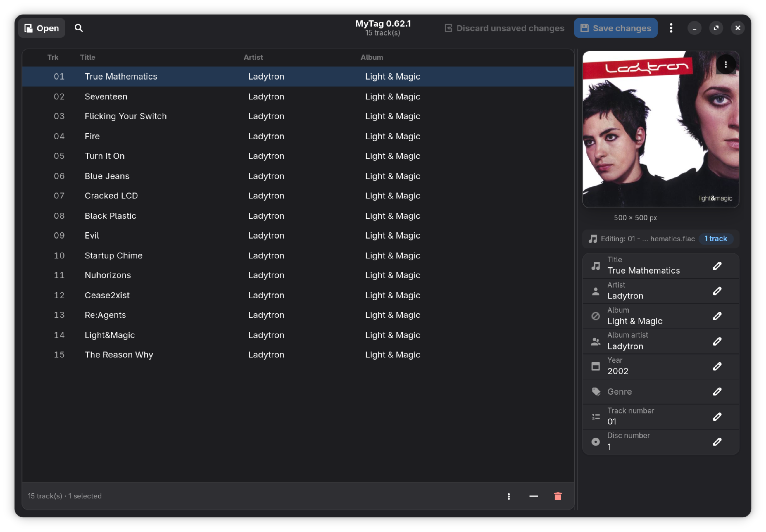Sort by the Album column header
Screen dimensions: 766x532
pyautogui.click(x=372, y=57)
